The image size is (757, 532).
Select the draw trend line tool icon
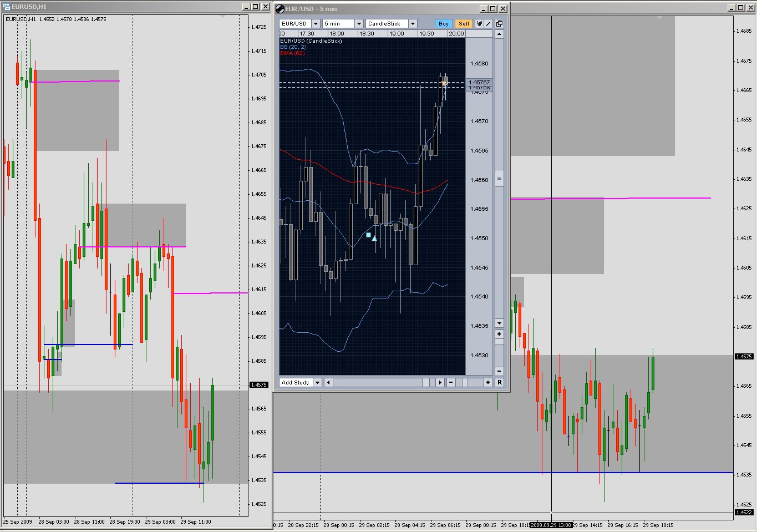[x=488, y=23]
